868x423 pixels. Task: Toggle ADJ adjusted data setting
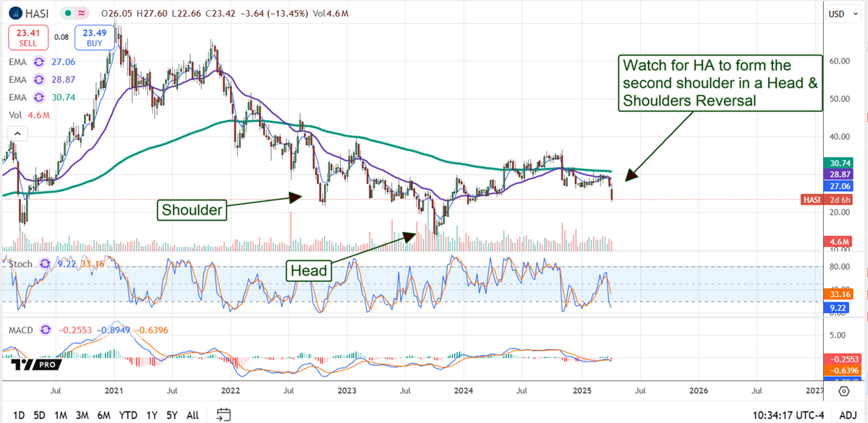844,415
